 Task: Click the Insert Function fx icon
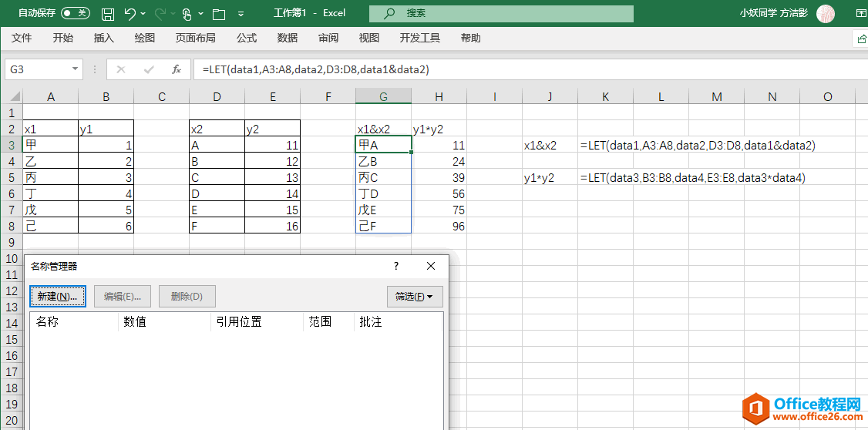click(x=177, y=69)
